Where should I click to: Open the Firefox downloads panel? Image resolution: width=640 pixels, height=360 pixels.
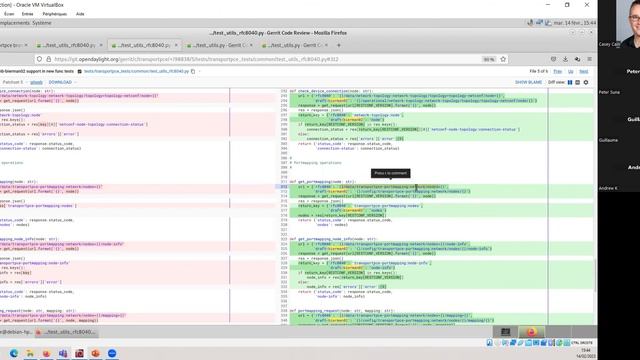565,59
